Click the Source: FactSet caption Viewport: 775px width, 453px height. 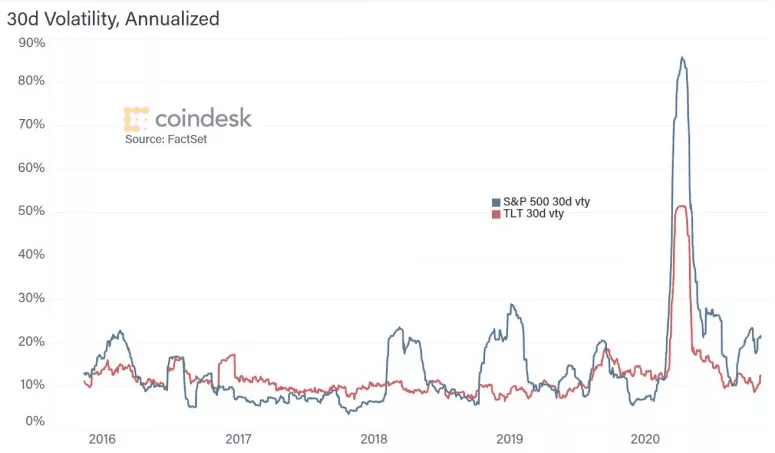click(166, 139)
